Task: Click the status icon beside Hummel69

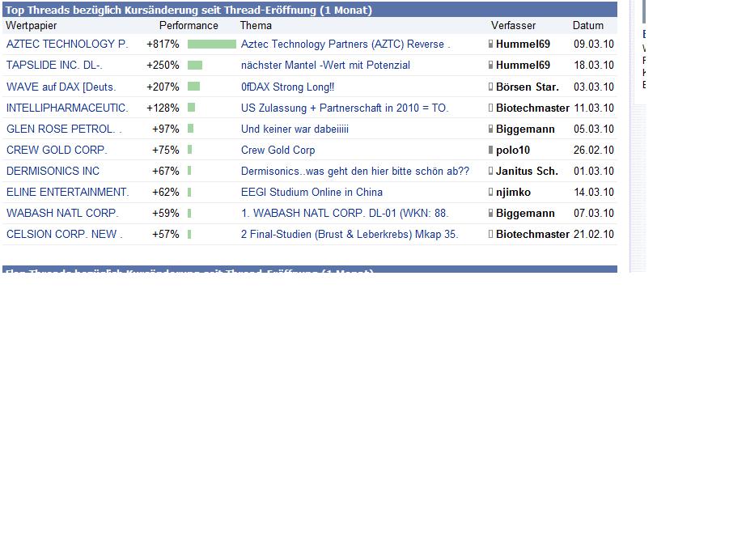Action: click(x=490, y=44)
